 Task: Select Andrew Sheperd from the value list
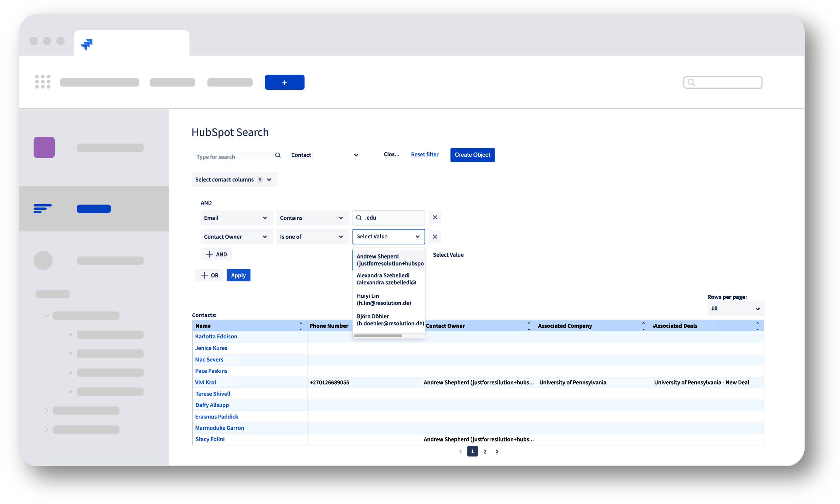[x=389, y=260]
